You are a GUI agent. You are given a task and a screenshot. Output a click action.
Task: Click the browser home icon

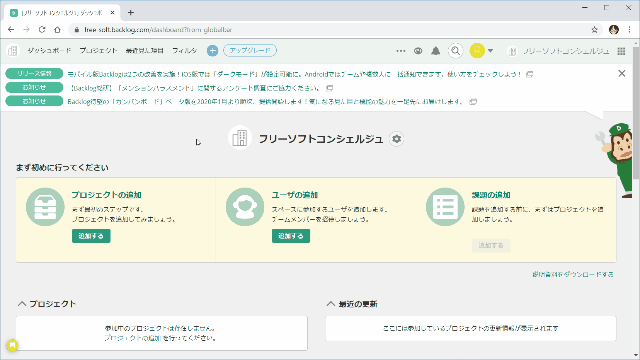[58, 29]
